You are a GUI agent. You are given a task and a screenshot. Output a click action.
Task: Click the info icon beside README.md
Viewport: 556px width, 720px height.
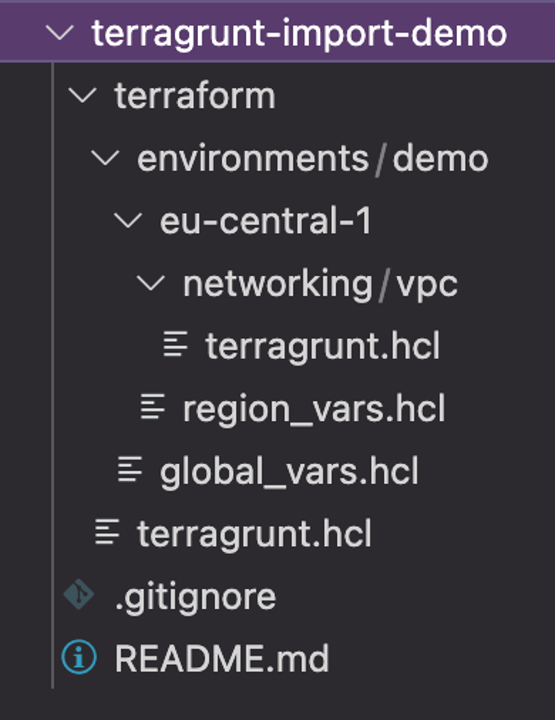[x=79, y=657]
